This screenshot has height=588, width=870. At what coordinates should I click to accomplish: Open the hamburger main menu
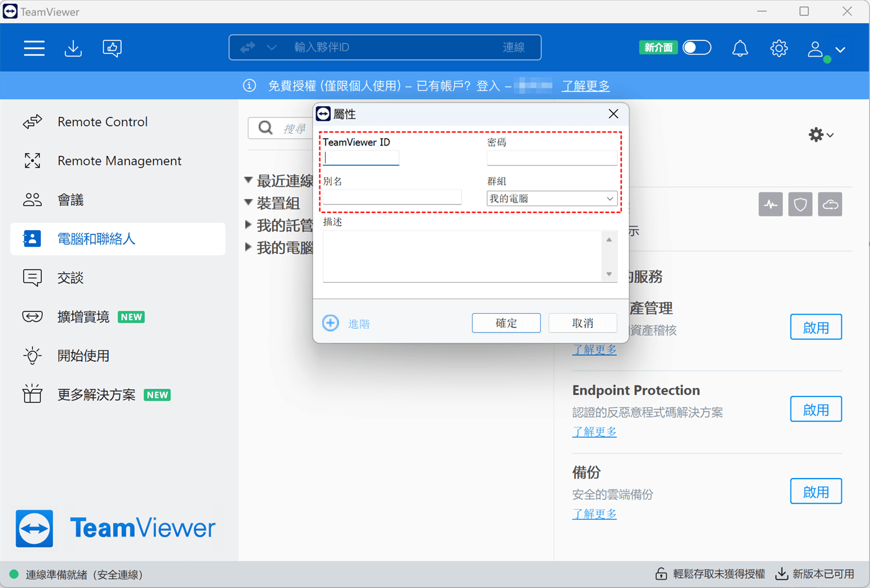[34, 48]
